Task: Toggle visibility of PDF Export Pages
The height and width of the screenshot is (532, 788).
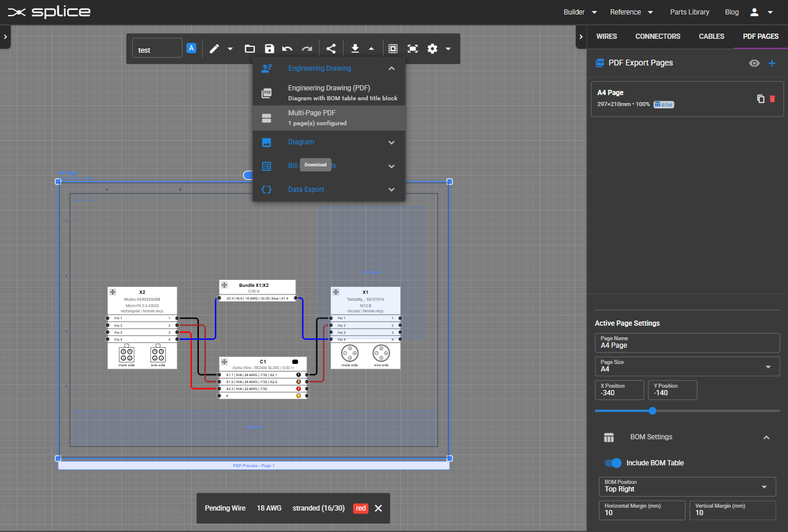Action: [754, 63]
